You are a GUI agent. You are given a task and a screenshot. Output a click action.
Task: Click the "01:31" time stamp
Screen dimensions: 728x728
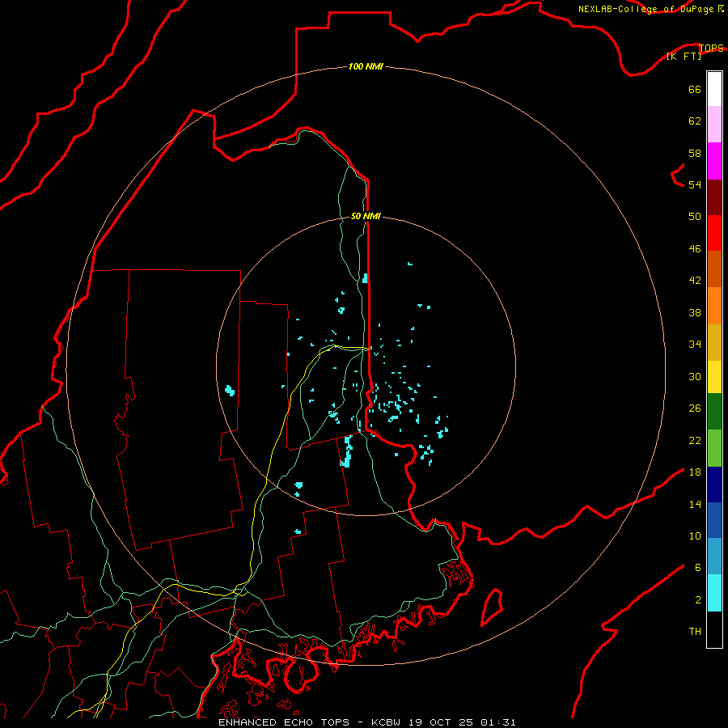(x=498, y=722)
